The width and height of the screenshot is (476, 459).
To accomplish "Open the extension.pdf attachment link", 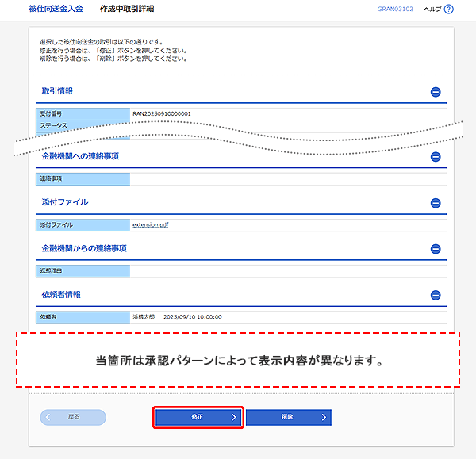I will point(150,225).
